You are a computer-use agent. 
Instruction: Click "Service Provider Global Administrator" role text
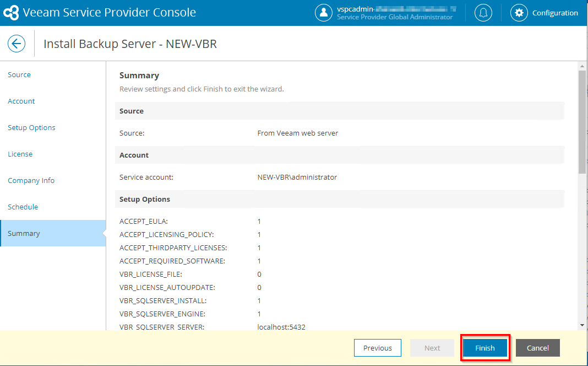coord(395,17)
